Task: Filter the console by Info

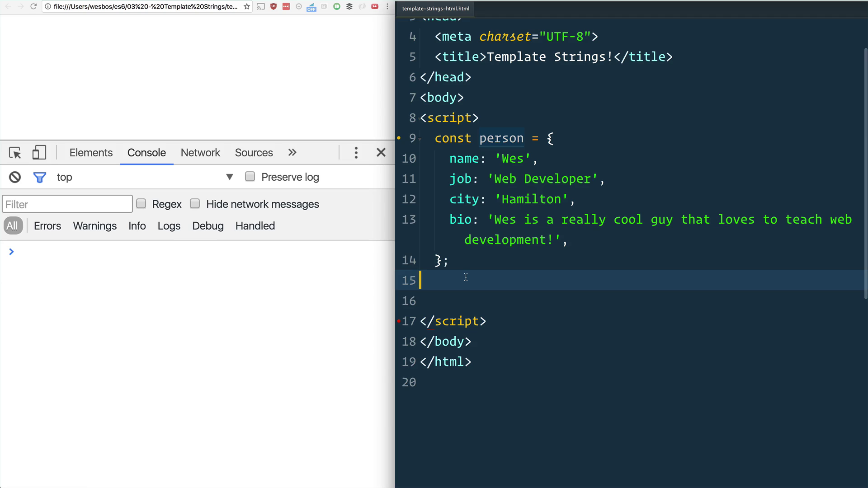Action: [137, 226]
